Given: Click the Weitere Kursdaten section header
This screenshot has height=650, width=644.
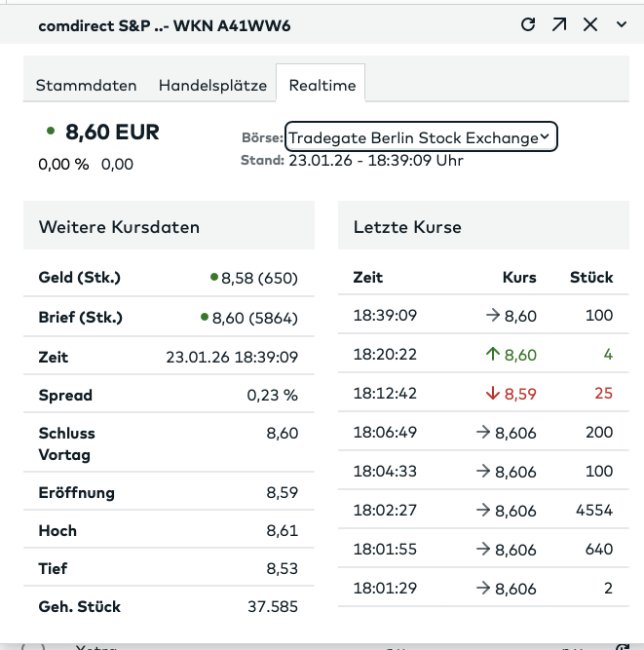Looking at the screenshot, I should (119, 227).
